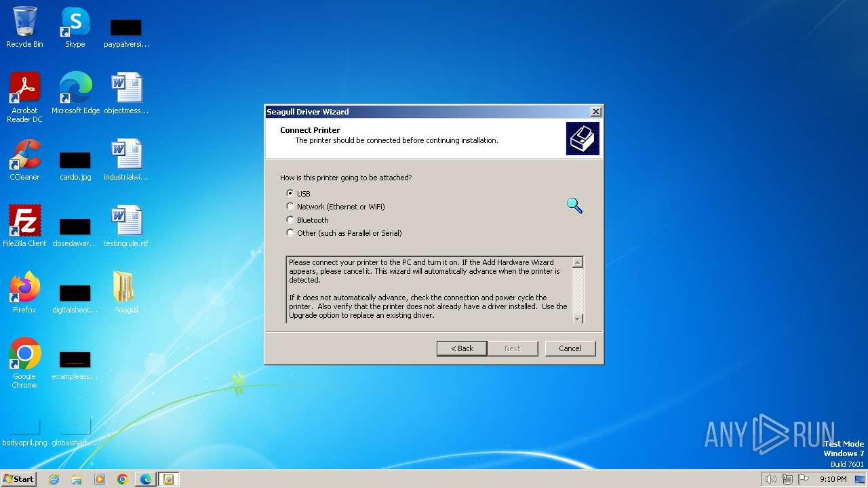868x488 pixels.
Task: Switch to Seagull wizard taskbar button
Action: [169, 479]
